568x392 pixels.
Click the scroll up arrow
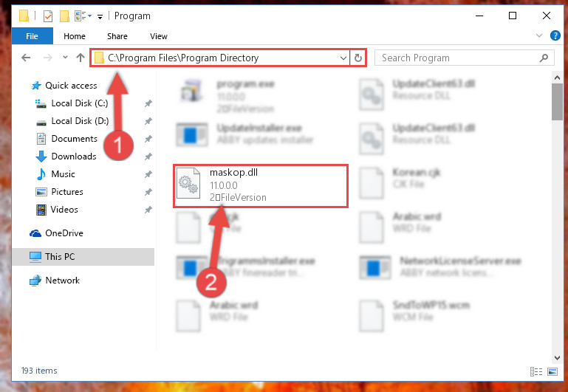(x=557, y=77)
